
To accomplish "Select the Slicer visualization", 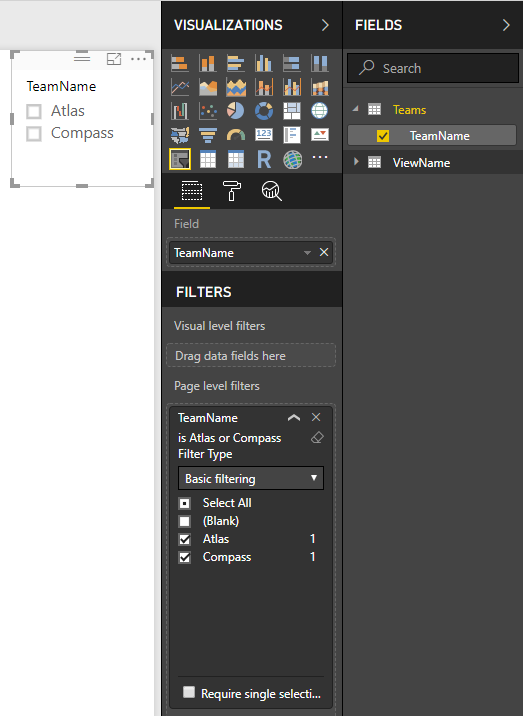I will point(180,159).
